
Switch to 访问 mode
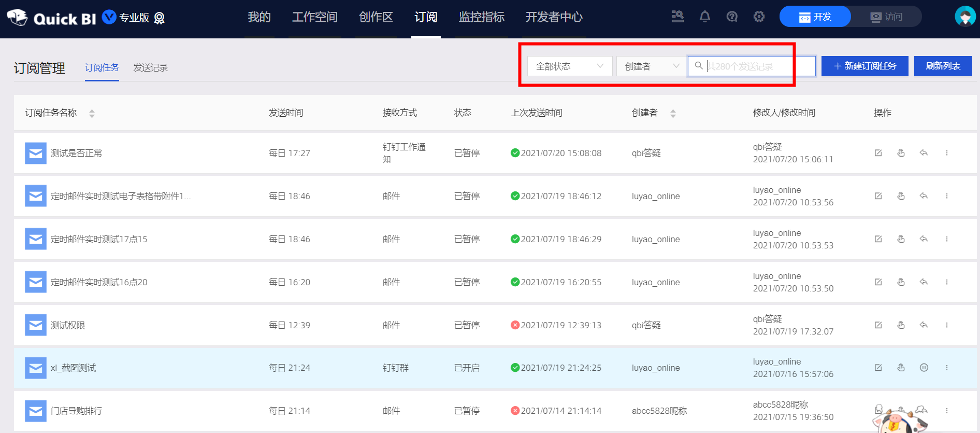click(x=886, y=17)
